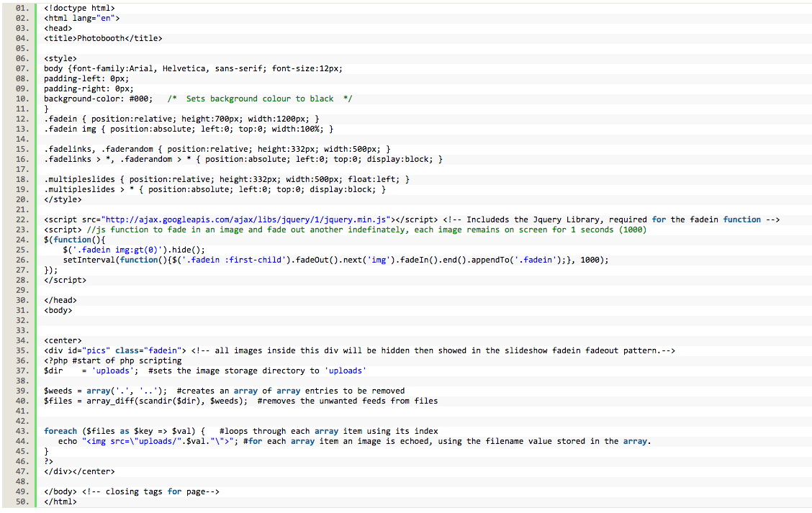The width and height of the screenshot is (812, 513).
Task: Click the 'uploads' string assigned to $dir
Action: [114, 371]
